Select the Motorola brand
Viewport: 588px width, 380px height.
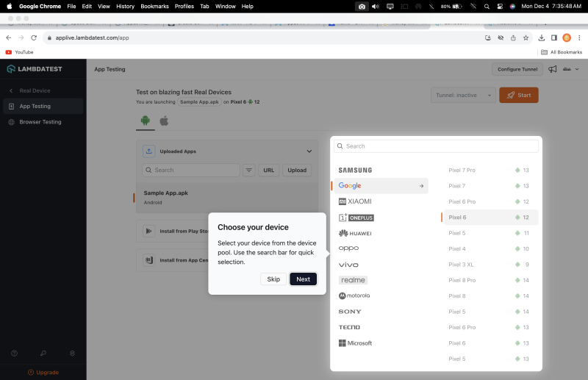coord(354,295)
